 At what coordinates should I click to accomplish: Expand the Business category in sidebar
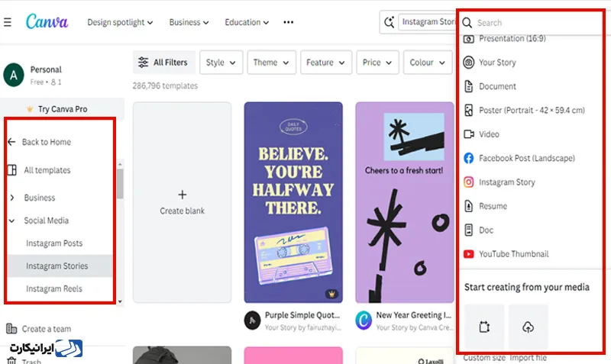pyautogui.click(x=12, y=198)
